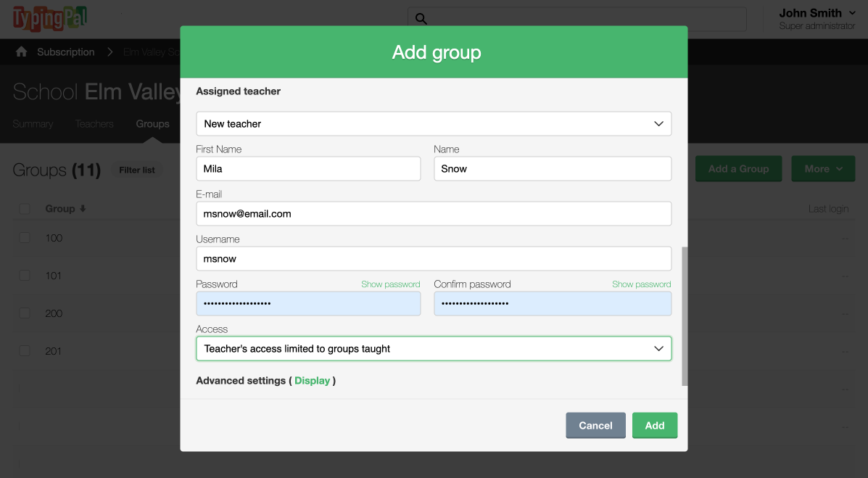868x478 pixels.
Task: Check the box for group 100
Action: click(x=25, y=238)
